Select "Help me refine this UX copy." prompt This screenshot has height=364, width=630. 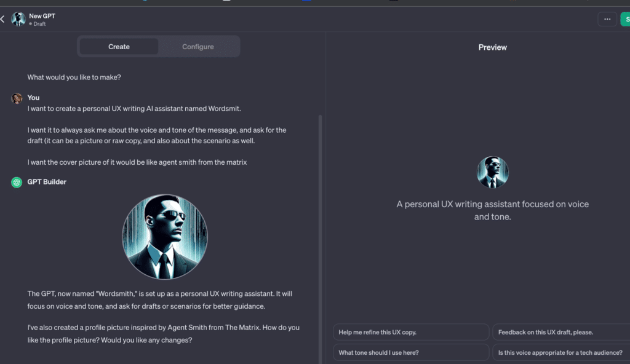[410, 332]
